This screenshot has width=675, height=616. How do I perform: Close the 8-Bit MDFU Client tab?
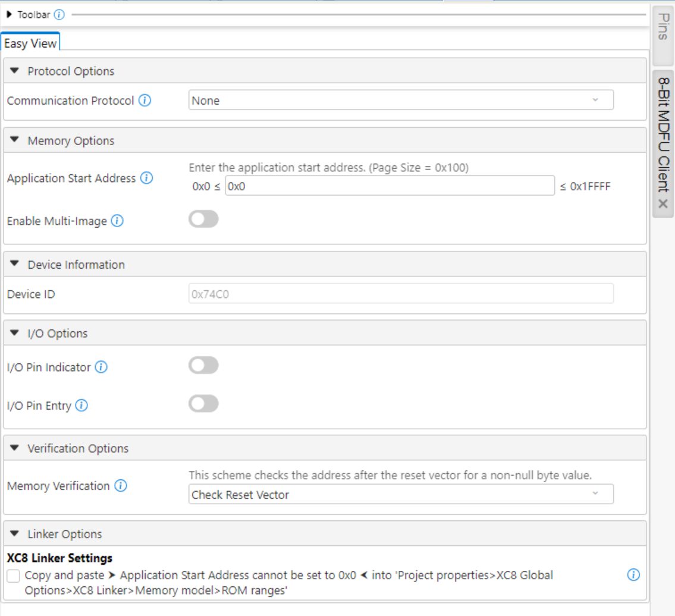pyautogui.click(x=663, y=204)
